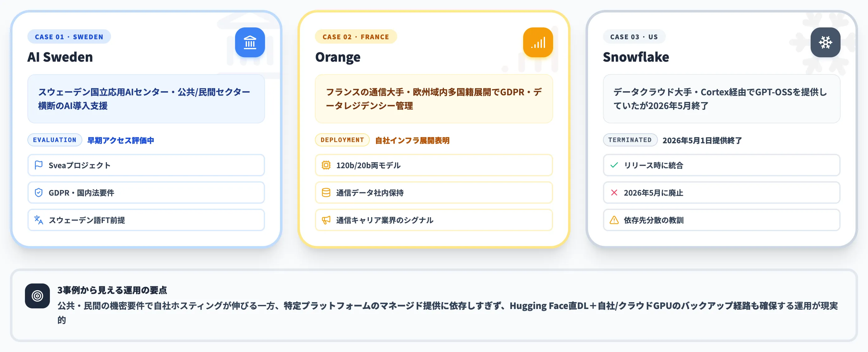Click the 自社インフラ展開表明 status text
The height and width of the screenshot is (352, 868).
[412, 140]
